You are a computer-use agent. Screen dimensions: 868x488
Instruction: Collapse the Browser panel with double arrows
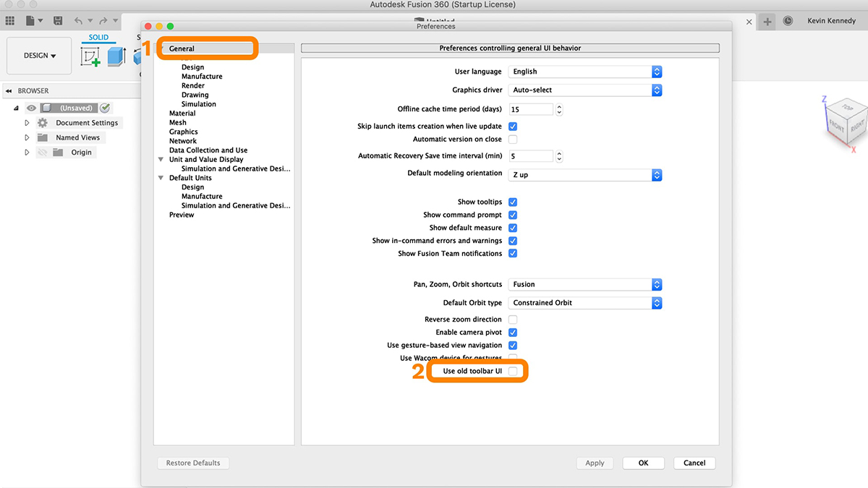pyautogui.click(x=9, y=91)
